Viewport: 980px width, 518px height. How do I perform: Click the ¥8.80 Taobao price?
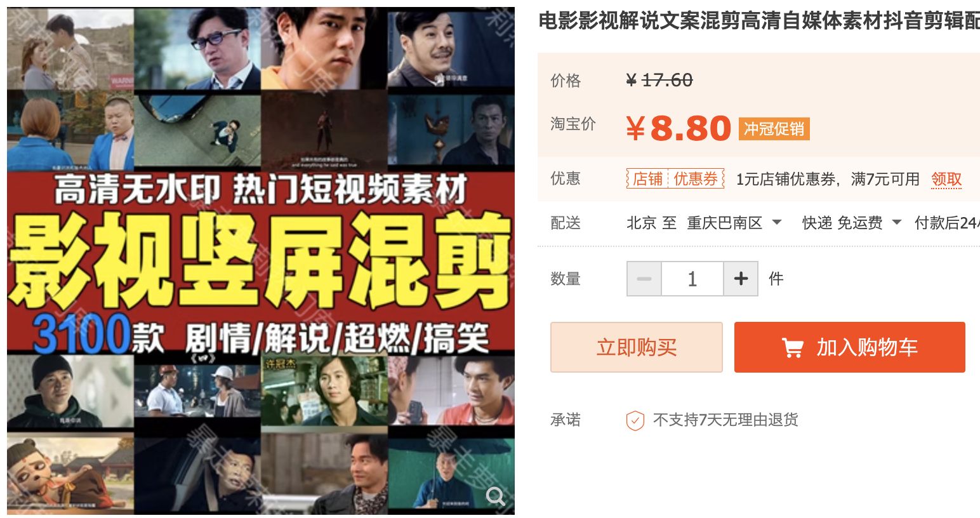coord(679,128)
